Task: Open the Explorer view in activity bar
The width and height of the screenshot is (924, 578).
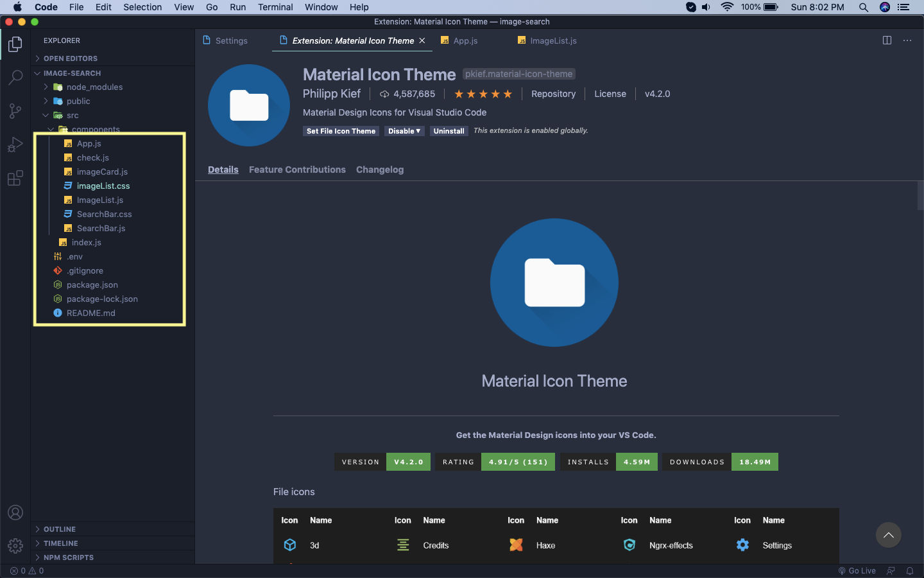Action: click(15, 44)
